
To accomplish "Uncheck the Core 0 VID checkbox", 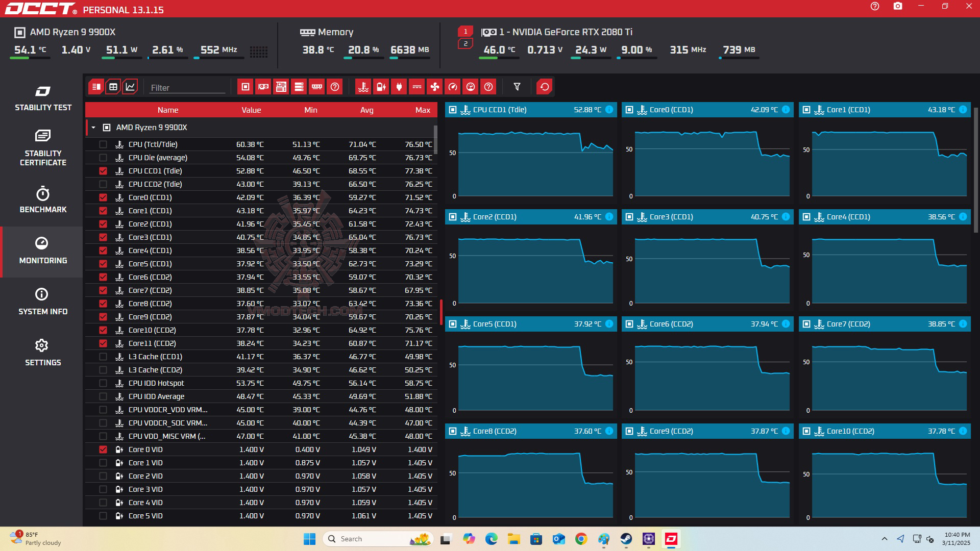I will pos(103,449).
